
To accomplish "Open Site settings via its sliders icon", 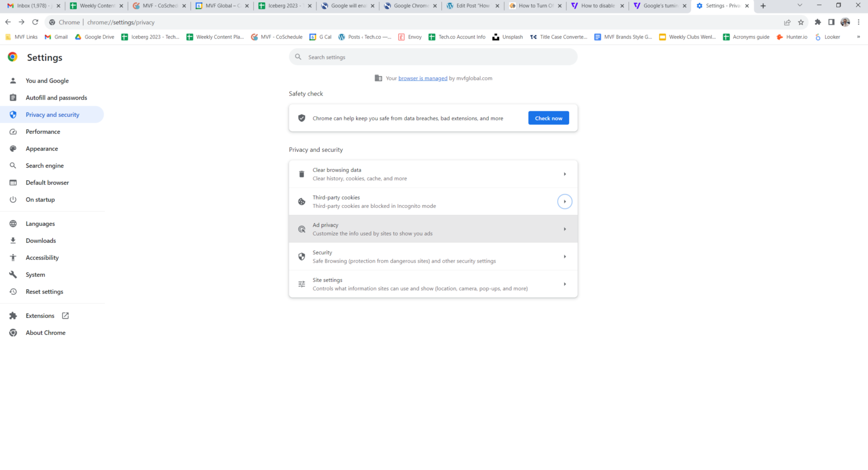I will (x=301, y=284).
